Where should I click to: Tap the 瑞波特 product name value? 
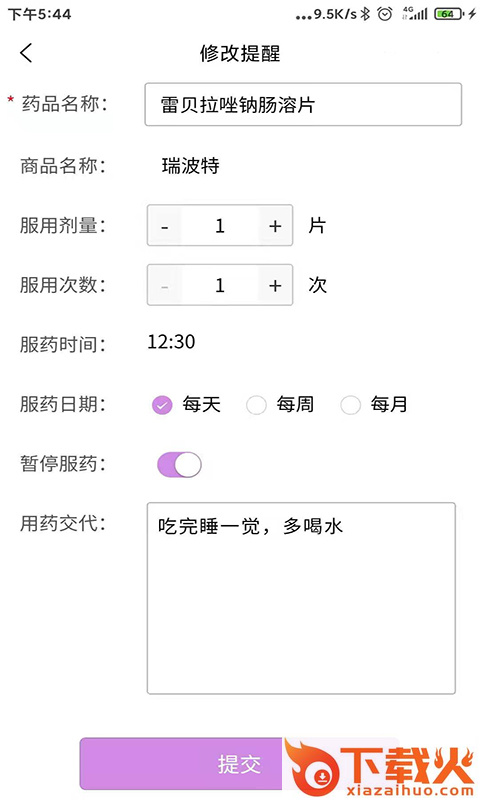pyautogui.click(x=190, y=166)
